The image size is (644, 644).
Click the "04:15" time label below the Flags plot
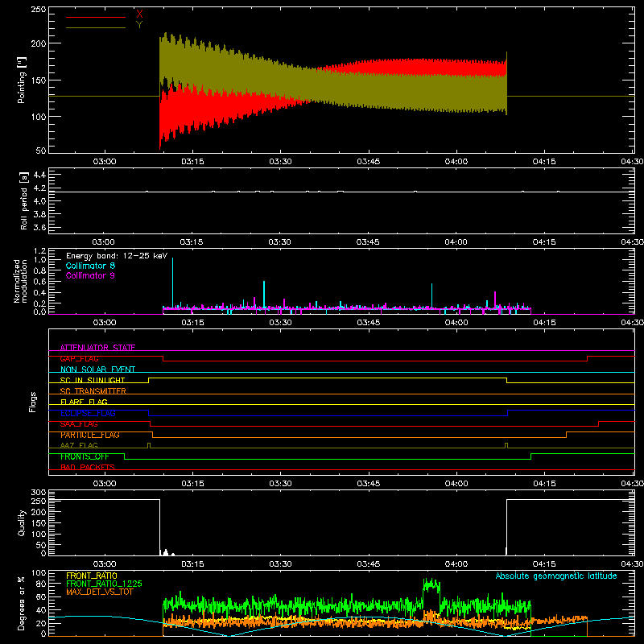(545, 484)
